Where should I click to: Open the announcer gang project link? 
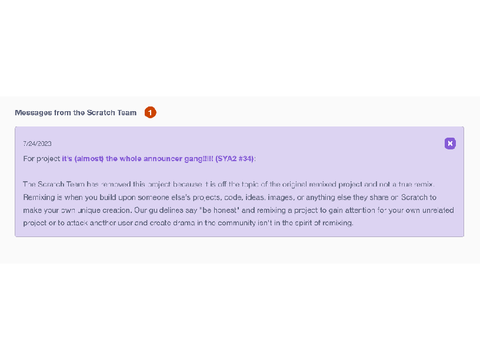158,159
